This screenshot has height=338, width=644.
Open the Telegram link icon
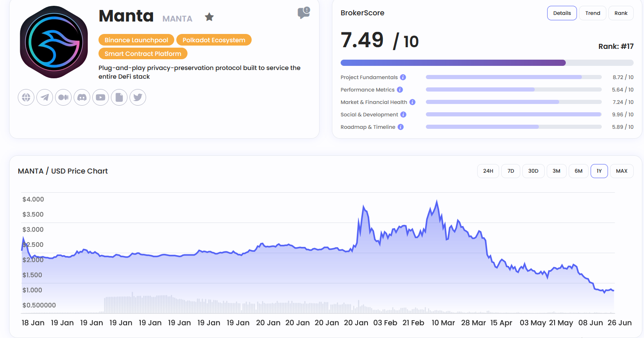coord(45,97)
